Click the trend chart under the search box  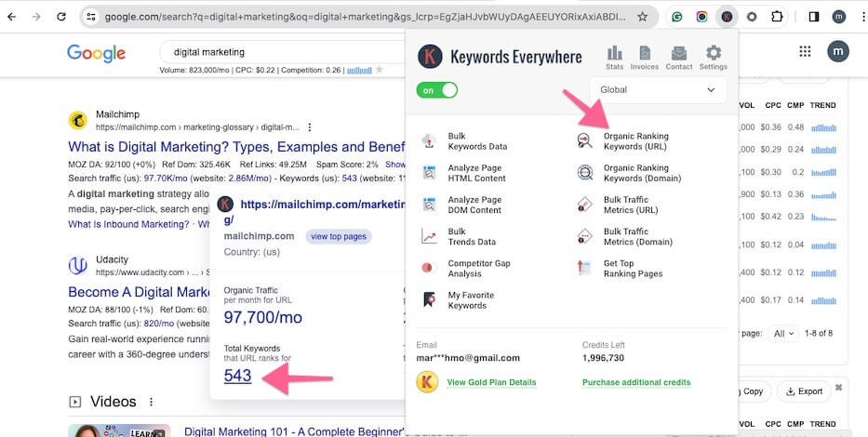359,71
